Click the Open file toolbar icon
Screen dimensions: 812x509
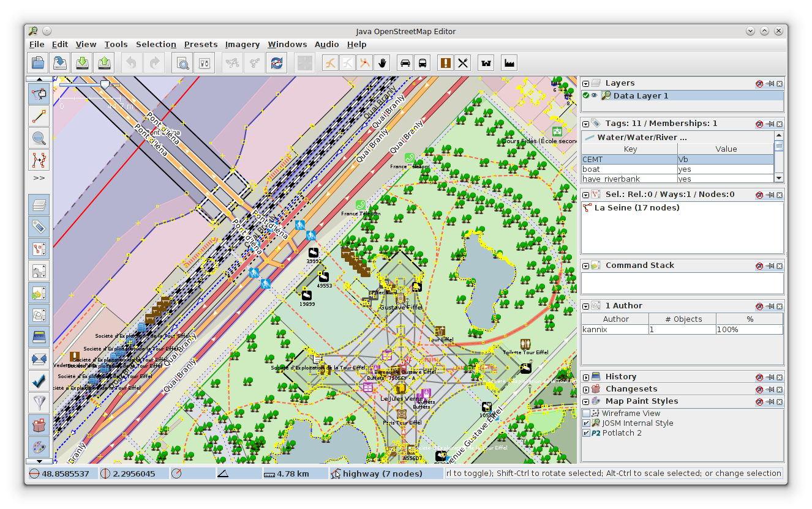coord(39,62)
